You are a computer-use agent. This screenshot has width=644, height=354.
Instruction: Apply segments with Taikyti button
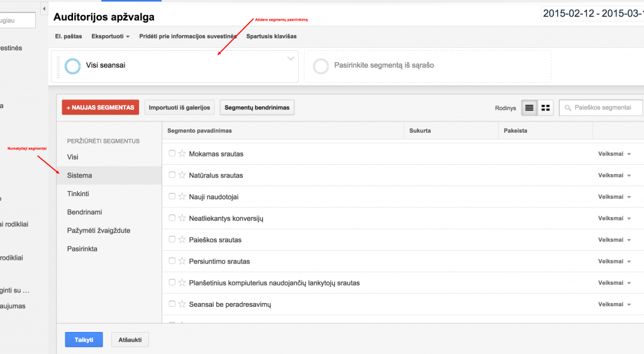click(84, 340)
